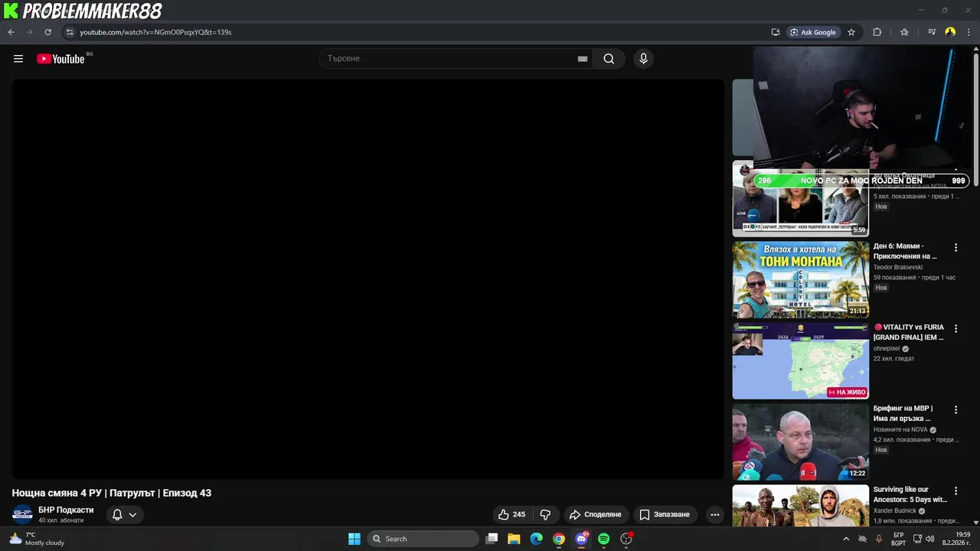Click video title Нощна смяна 4 РУ
The image size is (980, 551).
[x=111, y=493]
